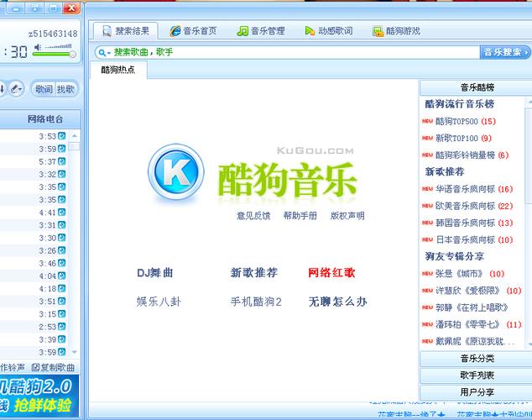Select the 网络电台 playlist tab
Screen dimensions: 532x420
pos(45,119)
